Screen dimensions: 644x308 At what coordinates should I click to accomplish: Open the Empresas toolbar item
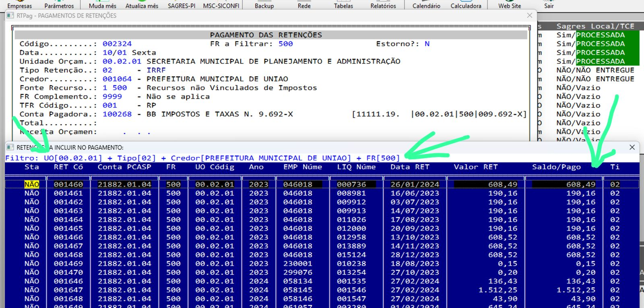(x=19, y=5)
